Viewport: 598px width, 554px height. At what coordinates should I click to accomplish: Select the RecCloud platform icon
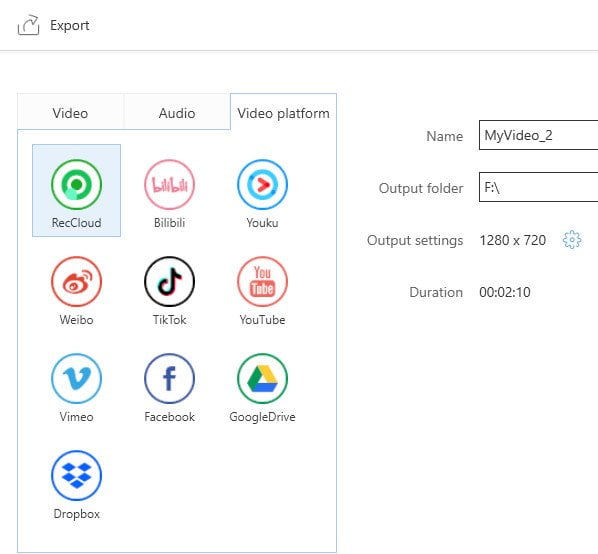(76, 185)
